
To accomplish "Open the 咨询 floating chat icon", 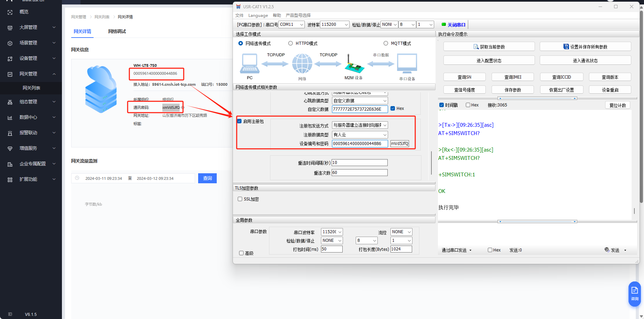I will (634, 293).
